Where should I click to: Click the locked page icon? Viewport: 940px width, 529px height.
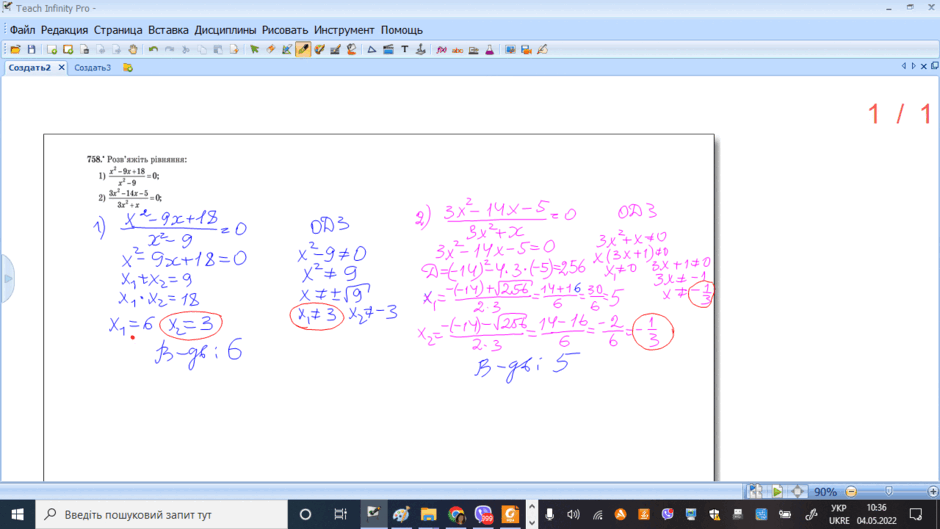85,50
